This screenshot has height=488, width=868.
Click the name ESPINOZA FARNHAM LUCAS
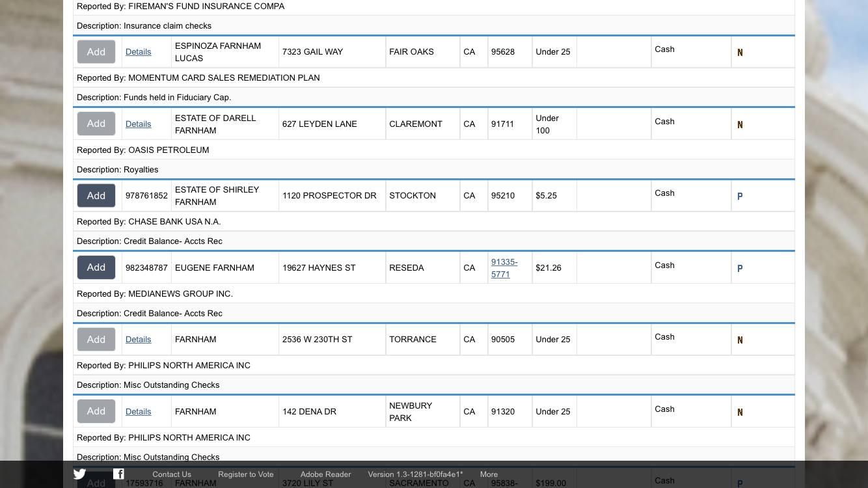218,52
